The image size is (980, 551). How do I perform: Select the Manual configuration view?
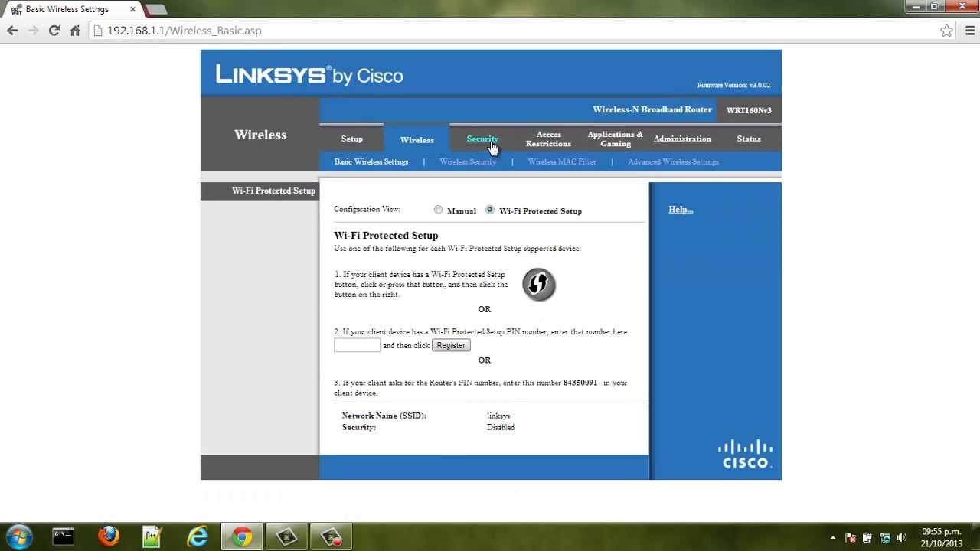[x=438, y=210]
